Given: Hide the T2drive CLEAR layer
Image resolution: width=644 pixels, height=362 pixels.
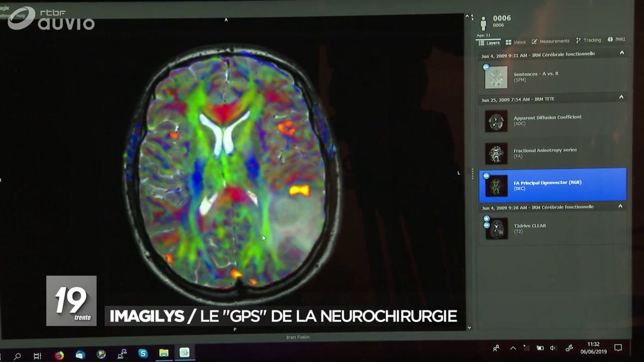Looking at the screenshot, I should click(x=487, y=225).
